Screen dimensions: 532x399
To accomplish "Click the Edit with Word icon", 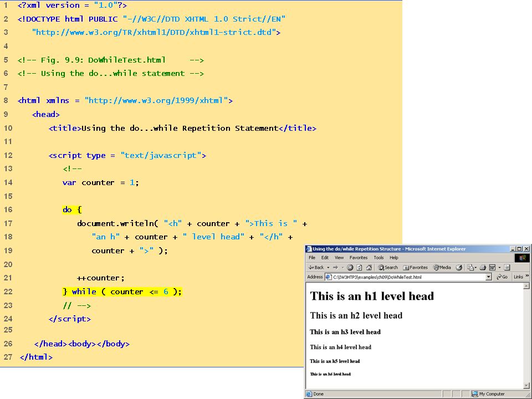I will 493,267.
